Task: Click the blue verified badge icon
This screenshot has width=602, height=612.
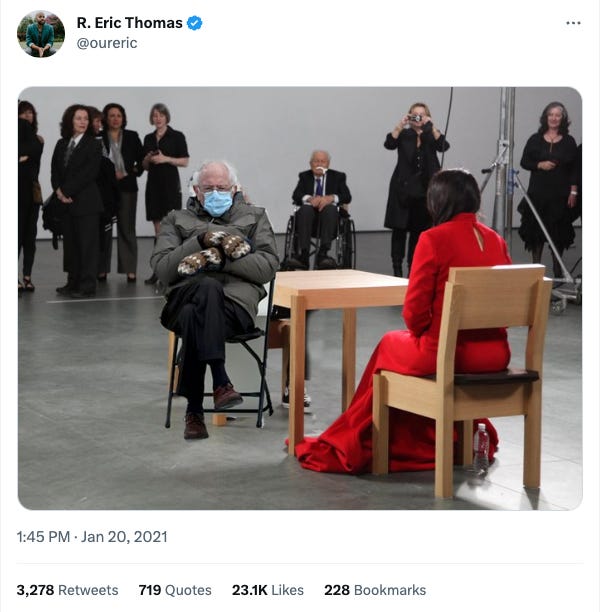Action: point(194,23)
